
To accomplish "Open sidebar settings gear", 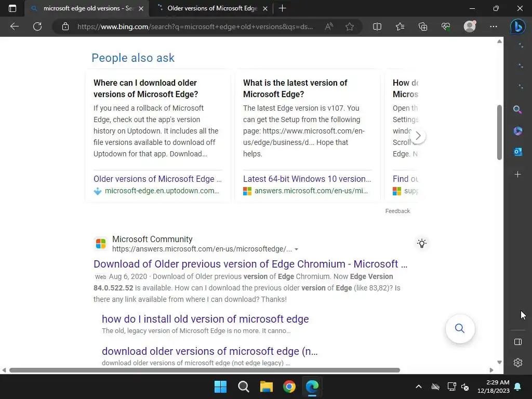I will pos(518,362).
